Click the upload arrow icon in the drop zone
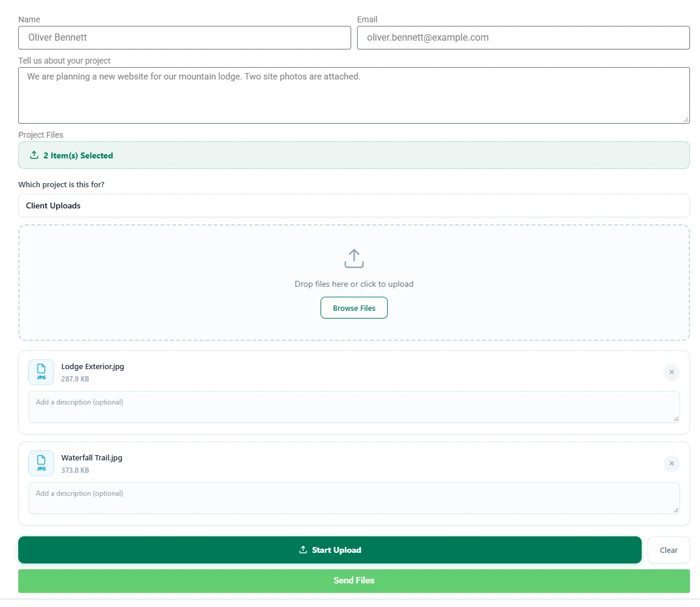Image resolution: width=700 pixels, height=607 pixels. [354, 258]
